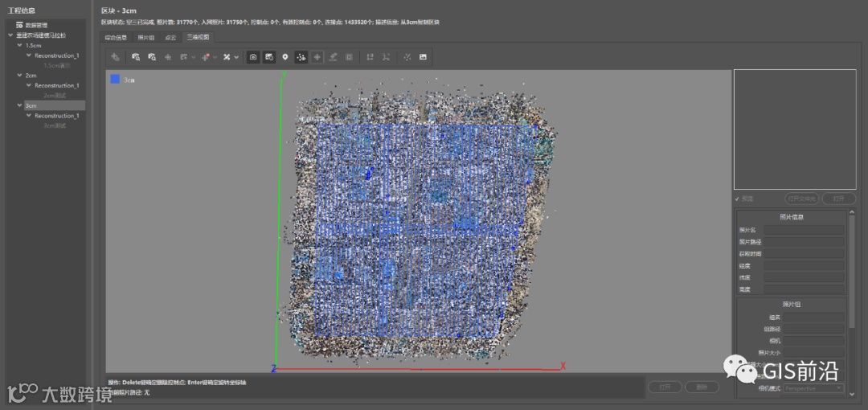This screenshot has width=868, height=410.
Task: Select the 2cm测试 tree entry
Action: pyautogui.click(x=55, y=96)
